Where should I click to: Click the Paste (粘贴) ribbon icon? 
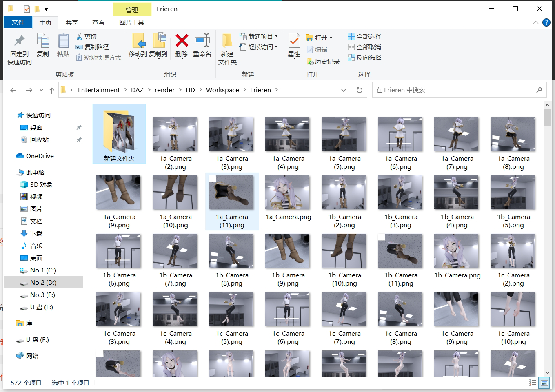(x=63, y=41)
